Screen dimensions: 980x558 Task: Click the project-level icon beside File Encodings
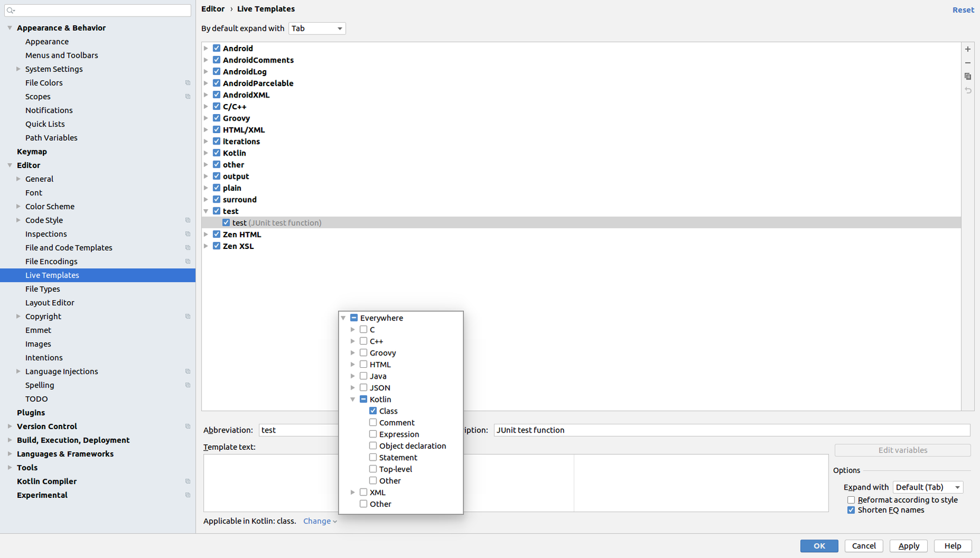pyautogui.click(x=188, y=261)
